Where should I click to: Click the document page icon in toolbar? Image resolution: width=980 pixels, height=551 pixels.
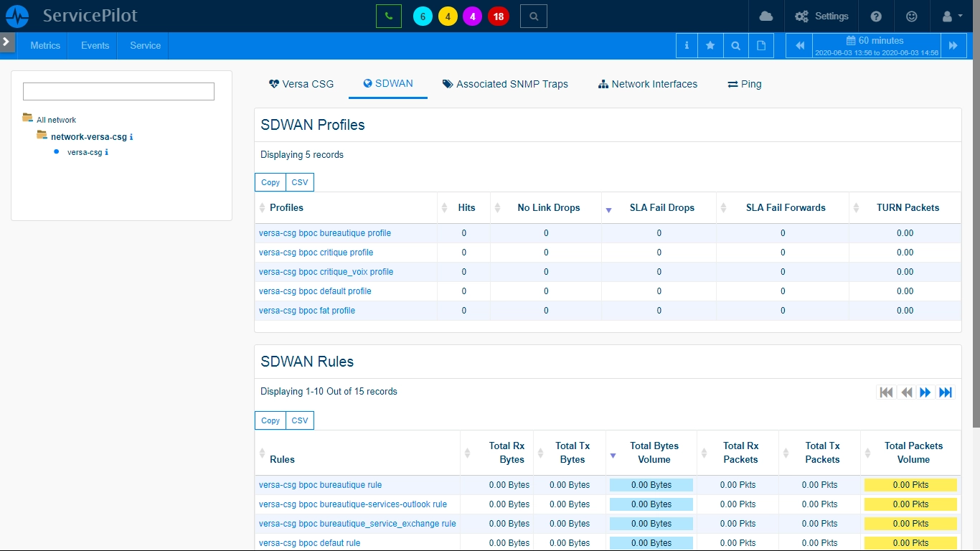[761, 45]
